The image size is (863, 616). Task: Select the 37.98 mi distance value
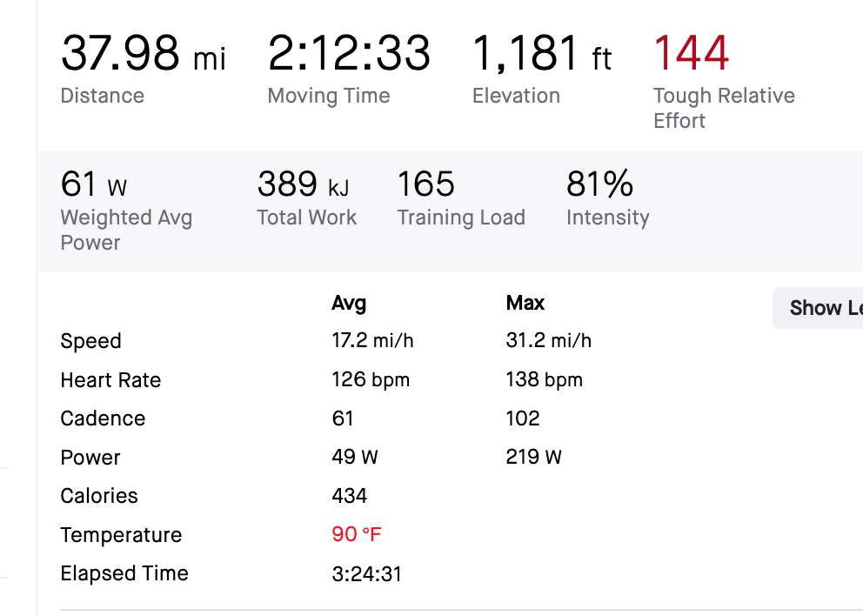pyautogui.click(x=143, y=53)
